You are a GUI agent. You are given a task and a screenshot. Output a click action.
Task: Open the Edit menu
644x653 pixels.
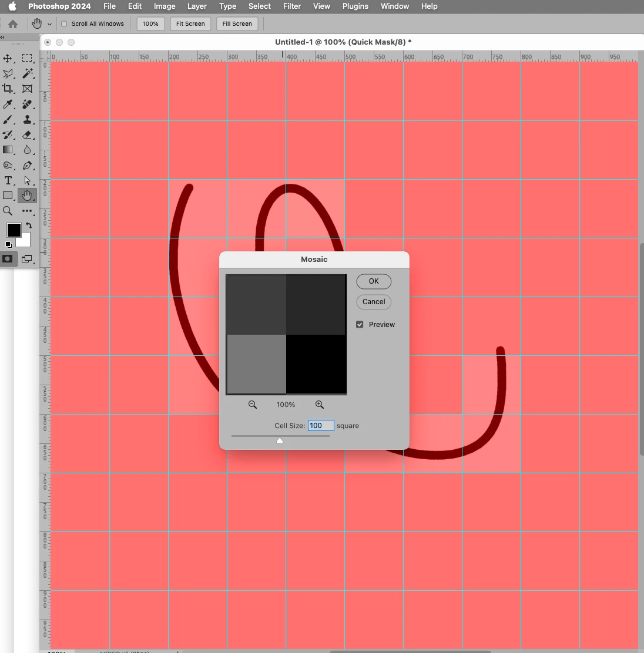[x=135, y=6]
